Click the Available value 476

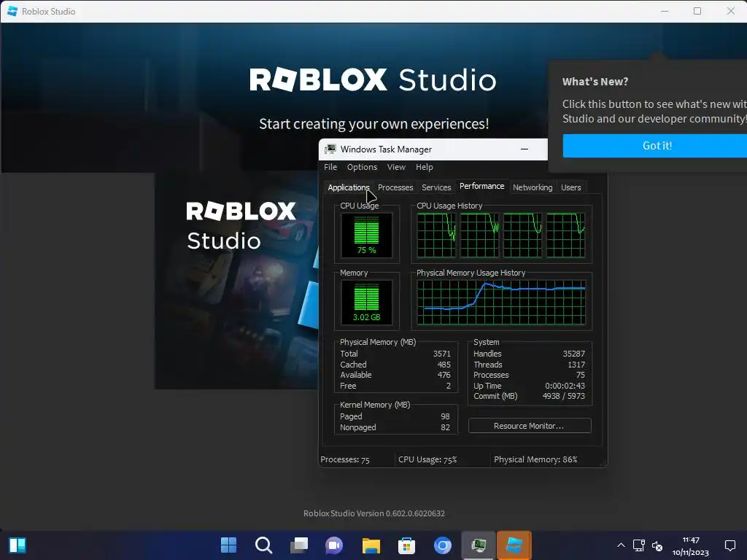tap(444, 376)
